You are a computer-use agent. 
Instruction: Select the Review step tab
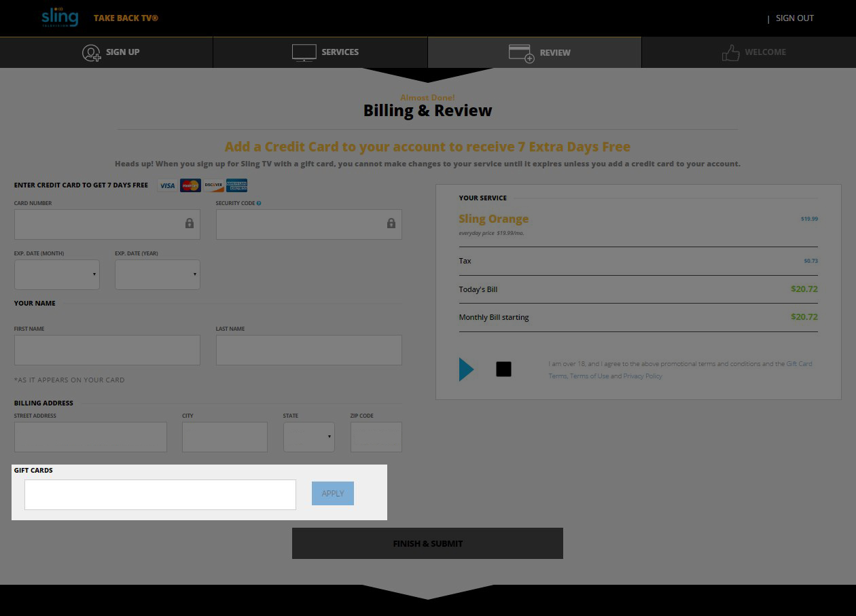(x=535, y=52)
